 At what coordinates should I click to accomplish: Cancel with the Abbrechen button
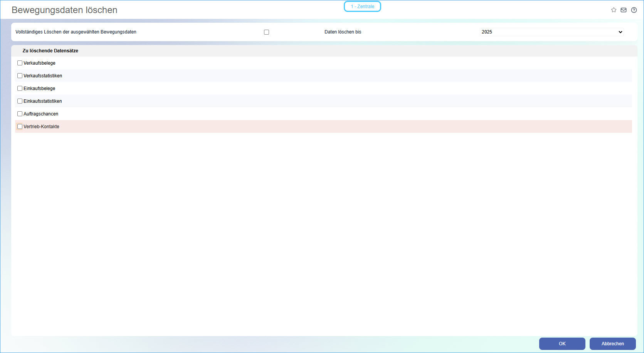pyautogui.click(x=612, y=344)
